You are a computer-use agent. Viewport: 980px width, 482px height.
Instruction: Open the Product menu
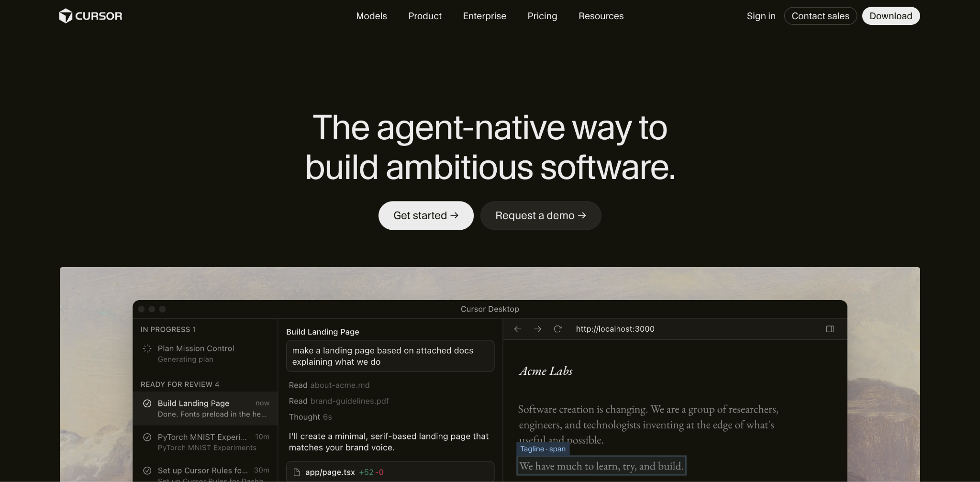click(425, 16)
